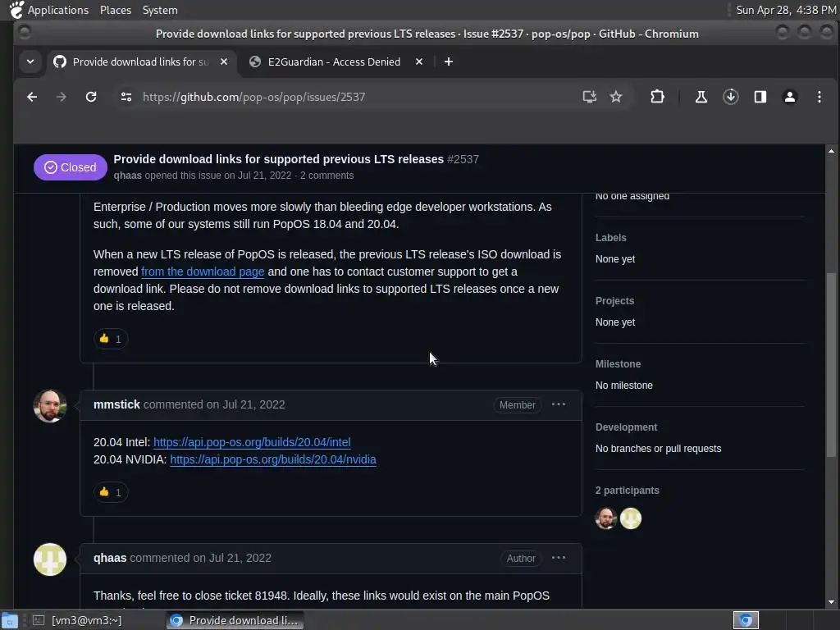
Task: Open a new browser tab
Action: pyautogui.click(x=449, y=62)
